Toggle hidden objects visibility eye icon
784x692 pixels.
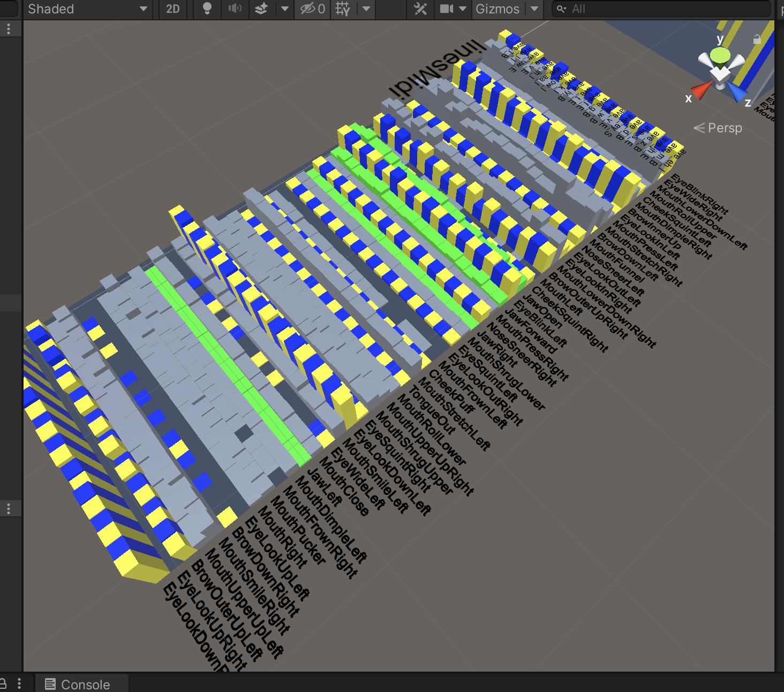point(312,9)
